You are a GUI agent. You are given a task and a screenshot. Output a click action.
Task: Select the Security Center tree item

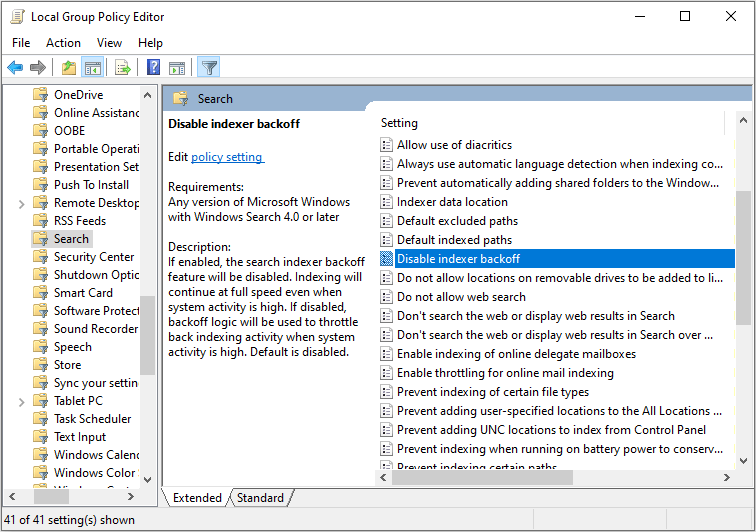pos(94,257)
